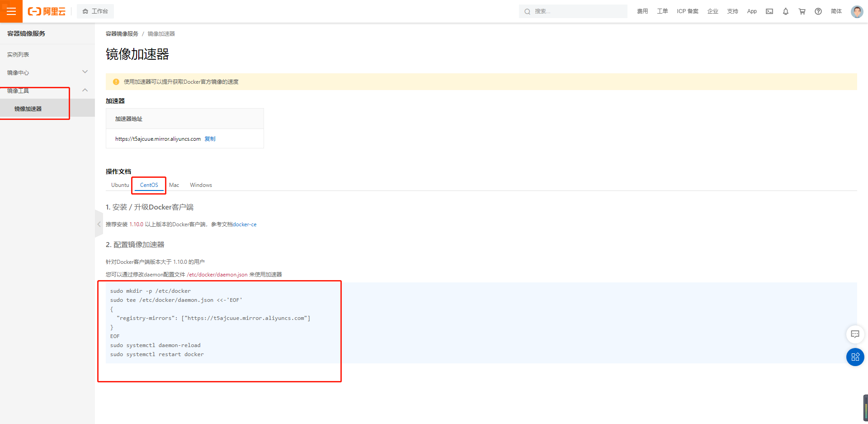
Task: Open the blue quick-tools floating button
Action: click(x=855, y=357)
